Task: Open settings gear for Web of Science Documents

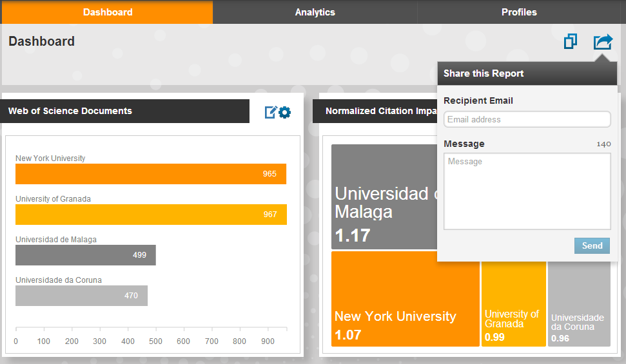Action: click(285, 113)
